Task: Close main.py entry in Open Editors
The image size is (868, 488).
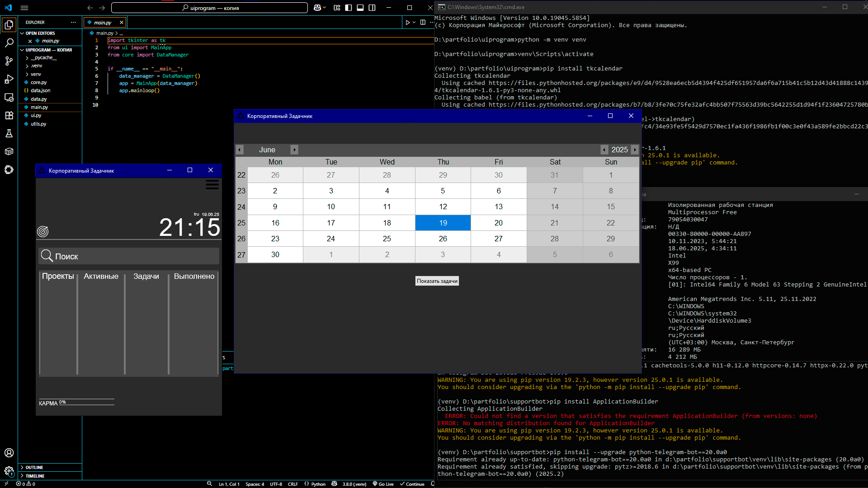Action: click(30, 41)
